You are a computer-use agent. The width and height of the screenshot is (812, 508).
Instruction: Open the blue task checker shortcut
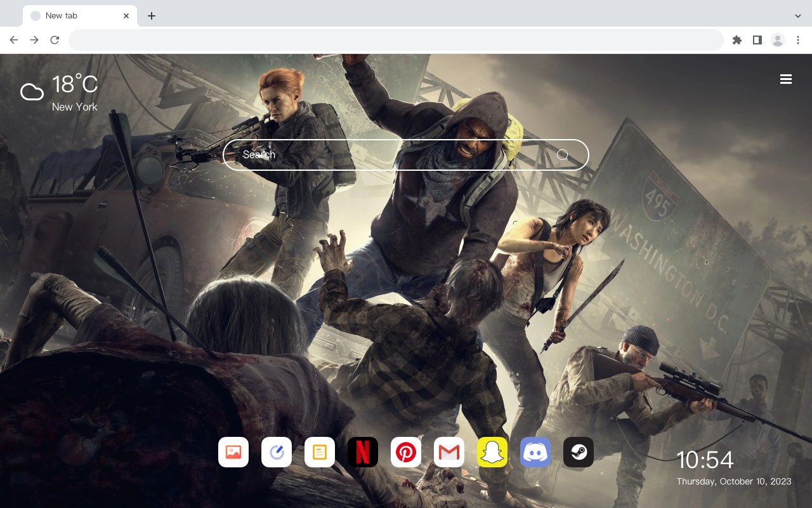click(x=277, y=452)
